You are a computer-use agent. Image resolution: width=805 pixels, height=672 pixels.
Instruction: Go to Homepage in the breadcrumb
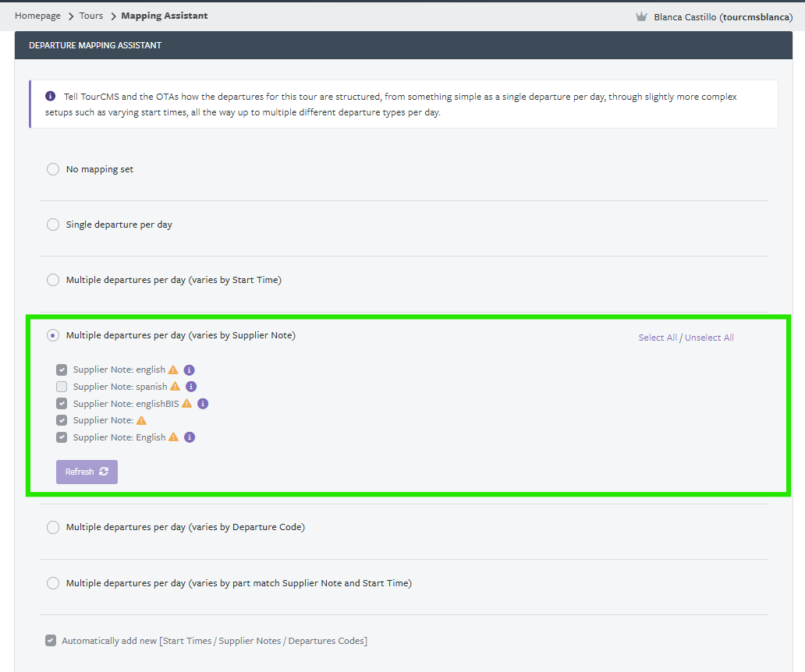[37, 16]
